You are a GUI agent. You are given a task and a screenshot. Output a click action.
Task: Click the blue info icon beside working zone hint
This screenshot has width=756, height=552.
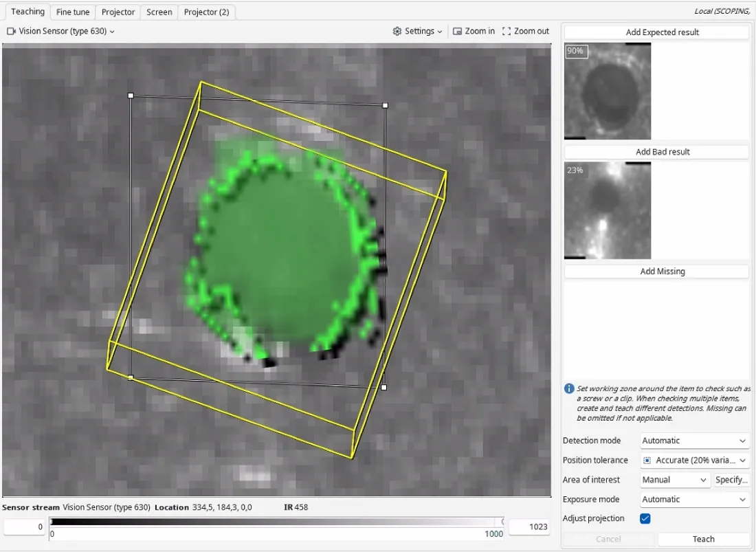pos(569,388)
